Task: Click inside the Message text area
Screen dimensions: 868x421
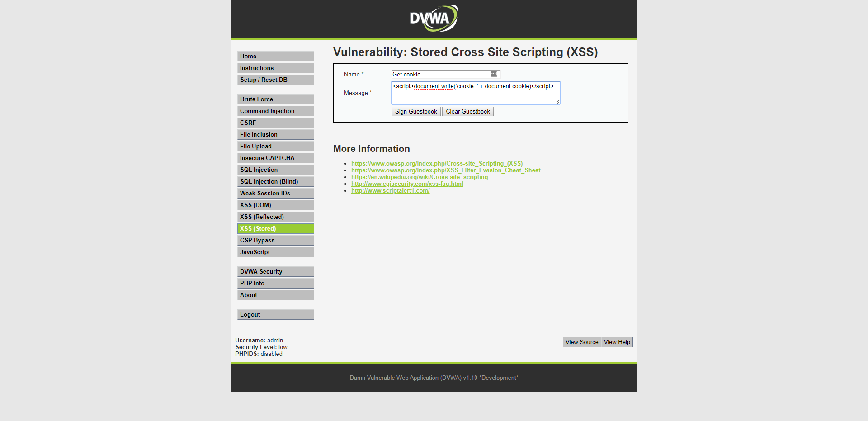Action: pos(475,95)
